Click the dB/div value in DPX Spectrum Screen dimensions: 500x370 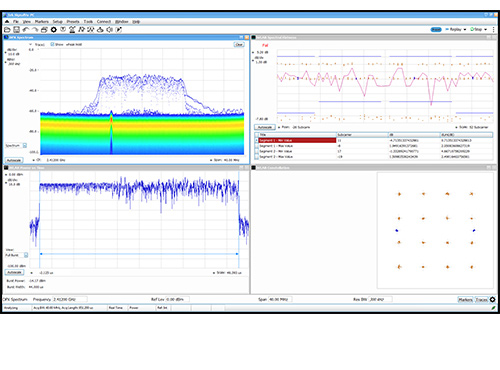pos(13,54)
